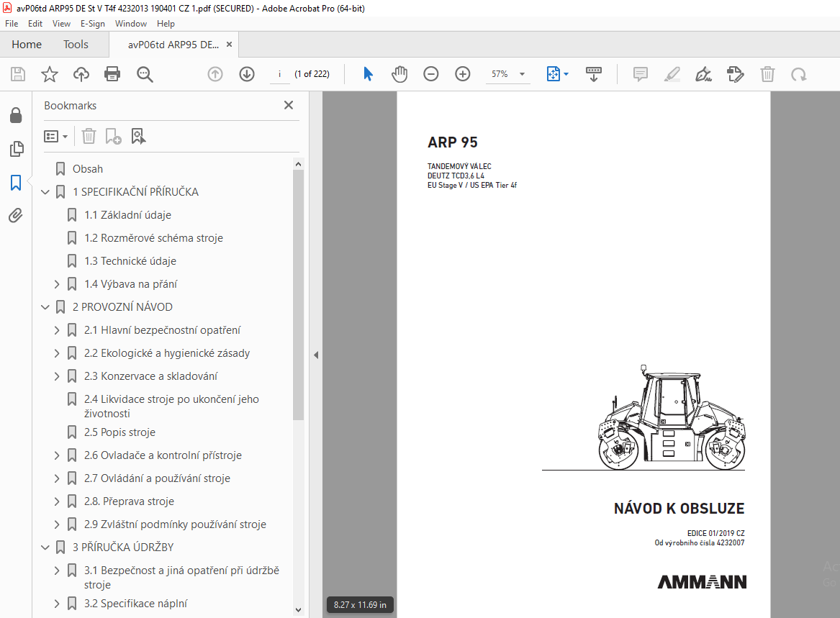Open the Help menu
Screen dimensions: 840x618
point(166,24)
